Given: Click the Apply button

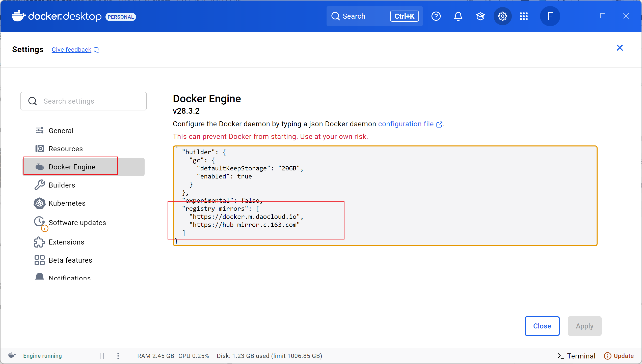Looking at the screenshot, I should (x=584, y=326).
